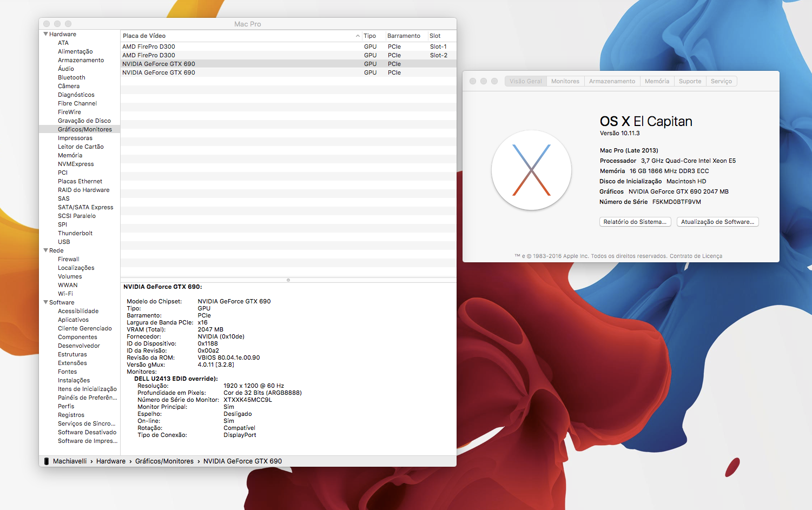
Task: Open the Contrato de Licença link
Action: pos(696,256)
